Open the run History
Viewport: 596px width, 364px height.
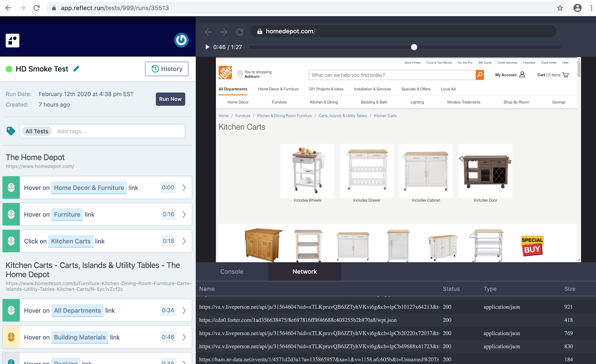[167, 69]
